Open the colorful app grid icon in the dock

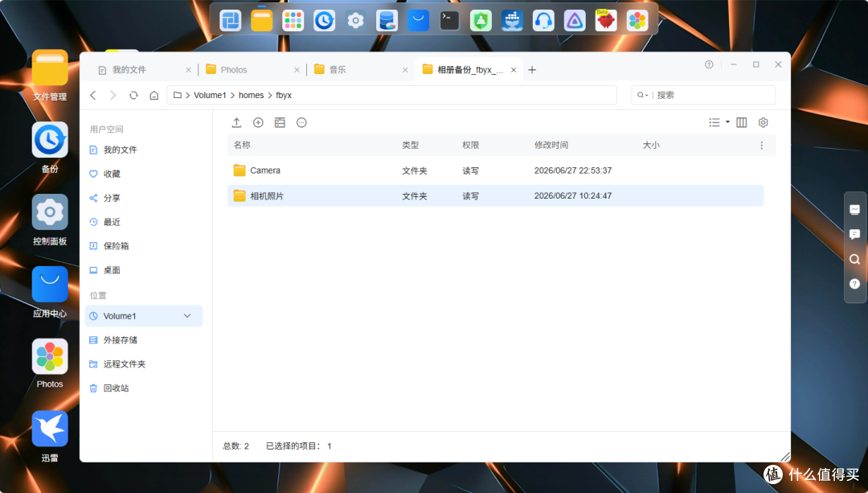(x=293, y=20)
